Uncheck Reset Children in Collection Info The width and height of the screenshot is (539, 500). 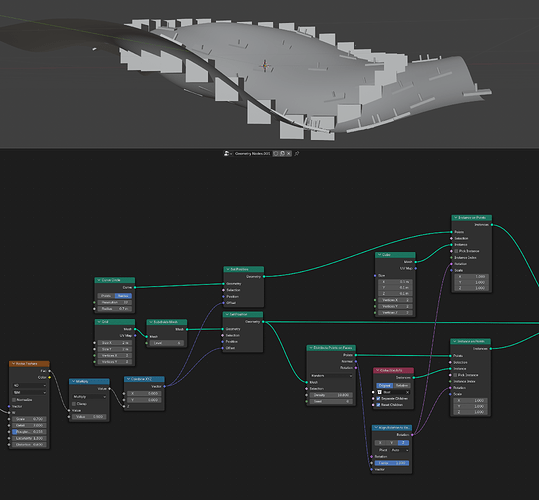tap(378, 405)
